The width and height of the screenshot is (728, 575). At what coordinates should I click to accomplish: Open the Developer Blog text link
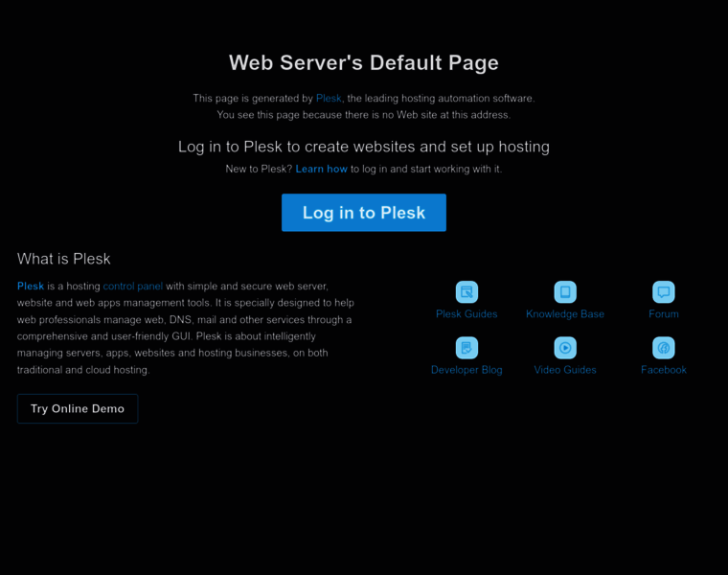466,370
